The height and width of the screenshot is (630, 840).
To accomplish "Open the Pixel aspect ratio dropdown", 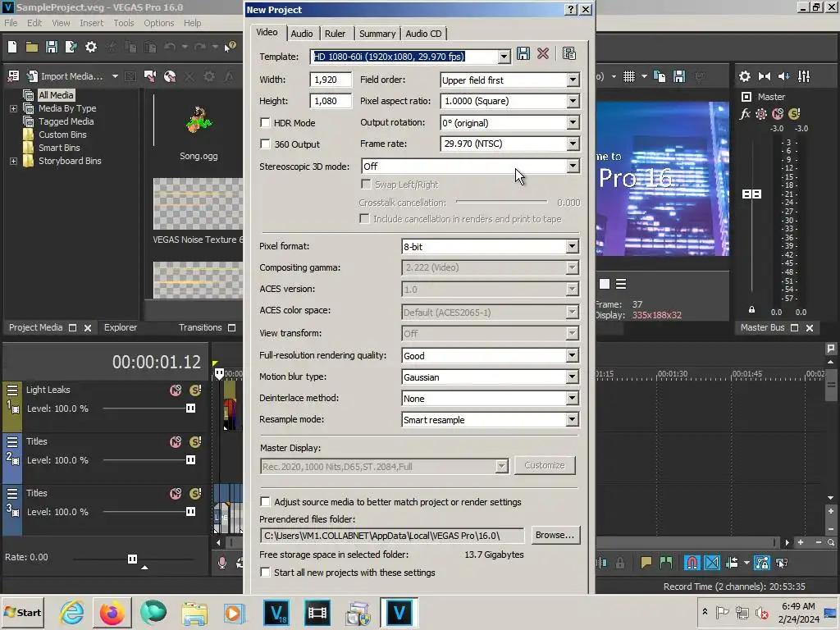I will tap(573, 101).
